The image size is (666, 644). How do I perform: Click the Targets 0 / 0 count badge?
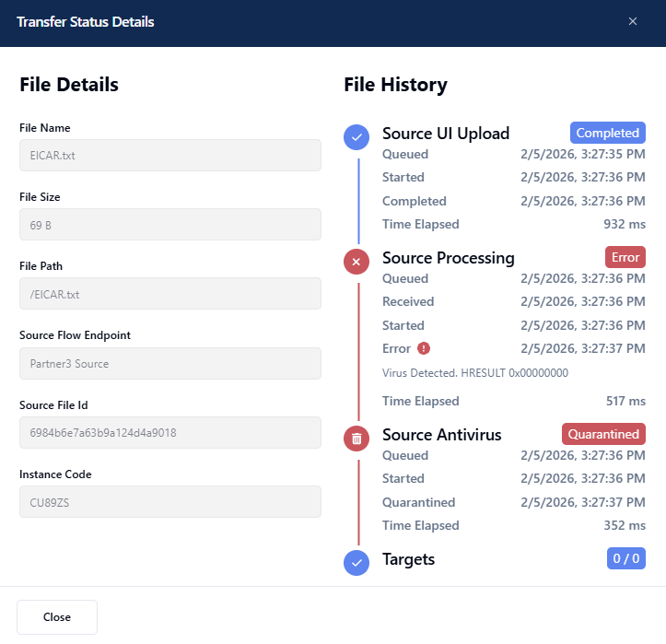pos(625,558)
